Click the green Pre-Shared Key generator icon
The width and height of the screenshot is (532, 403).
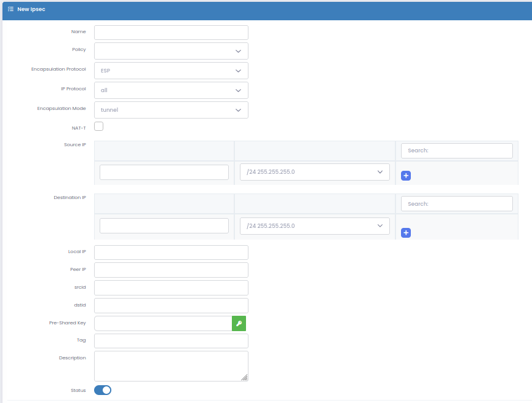[x=239, y=324]
